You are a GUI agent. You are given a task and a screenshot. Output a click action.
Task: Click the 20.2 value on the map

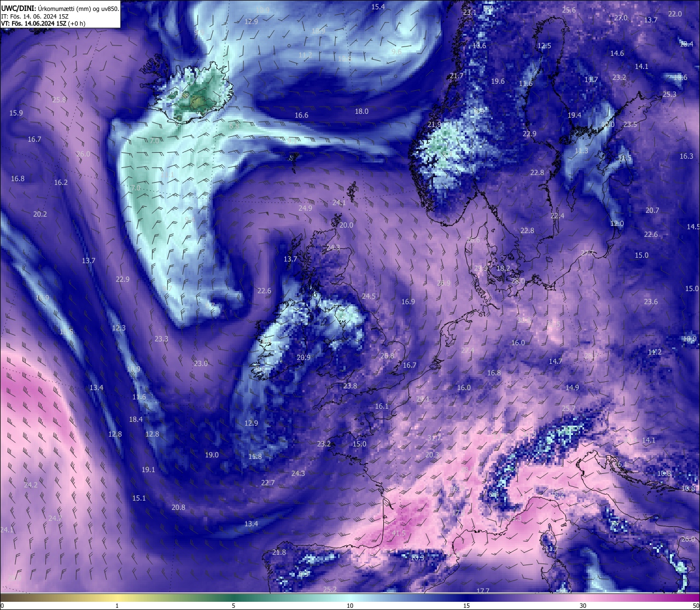40,214
